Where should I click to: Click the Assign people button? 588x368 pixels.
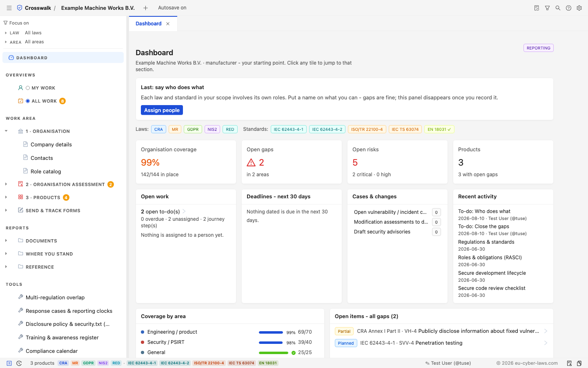point(162,110)
